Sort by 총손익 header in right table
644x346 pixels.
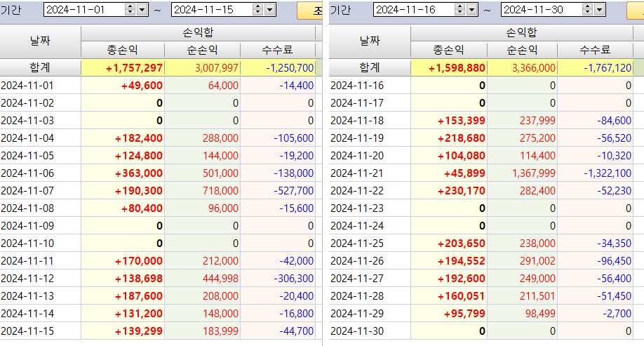(448, 50)
